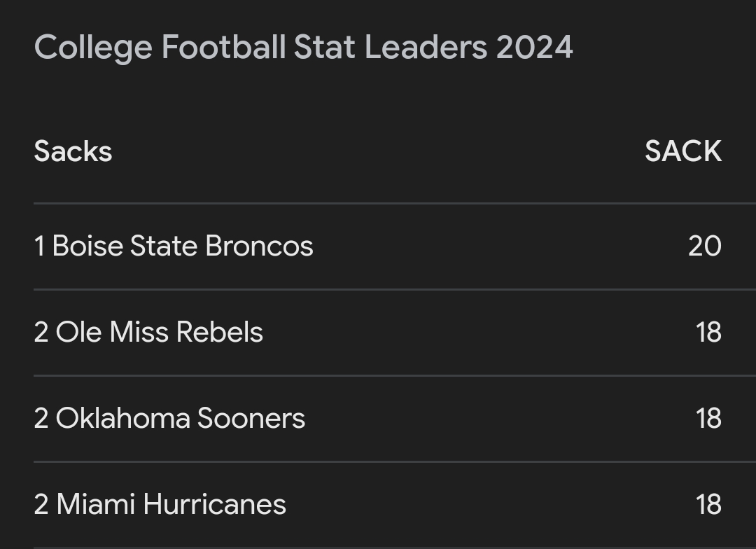Click the word Broncos in first row
Image resolution: width=756 pixels, height=549 pixels.
260,246
